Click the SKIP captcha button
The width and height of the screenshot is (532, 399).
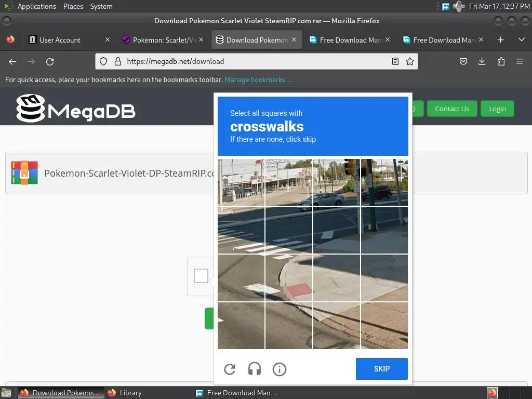click(x=382, y=369)
